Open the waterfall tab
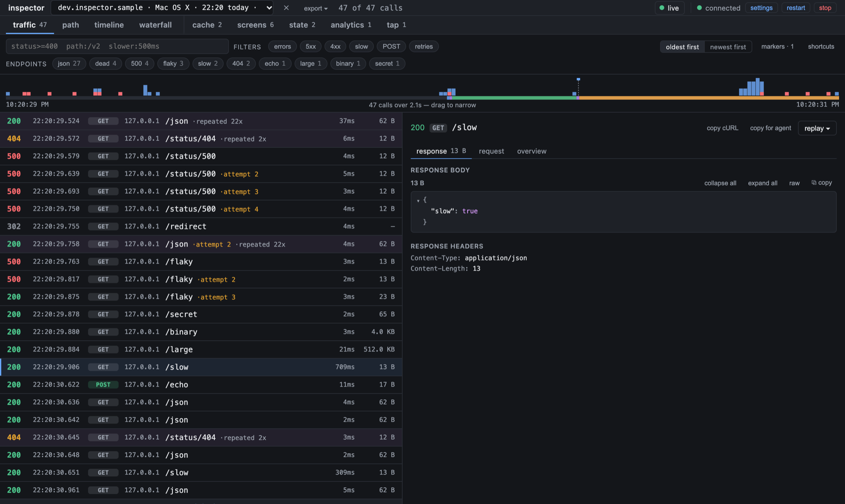The height and width of the screenshot is (504, 845). pos(155,25)
